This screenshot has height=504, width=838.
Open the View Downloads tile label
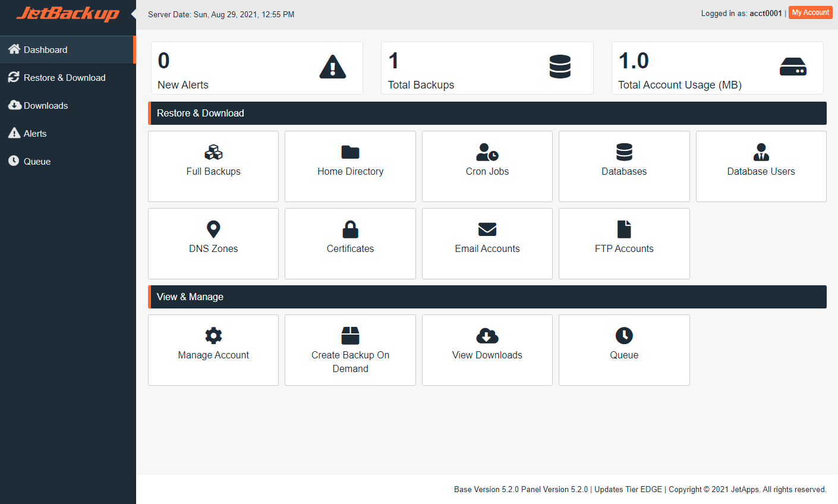click(x=487, y=355)
